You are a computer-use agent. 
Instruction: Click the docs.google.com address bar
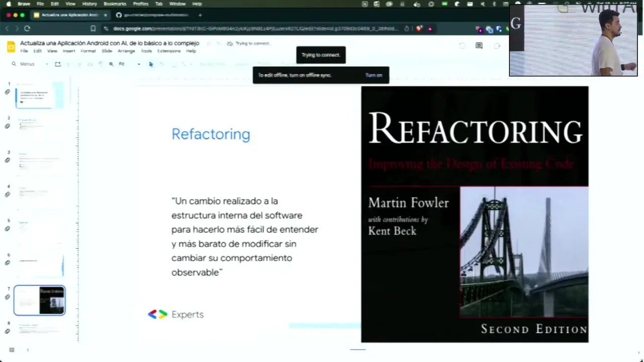point(256,29)
